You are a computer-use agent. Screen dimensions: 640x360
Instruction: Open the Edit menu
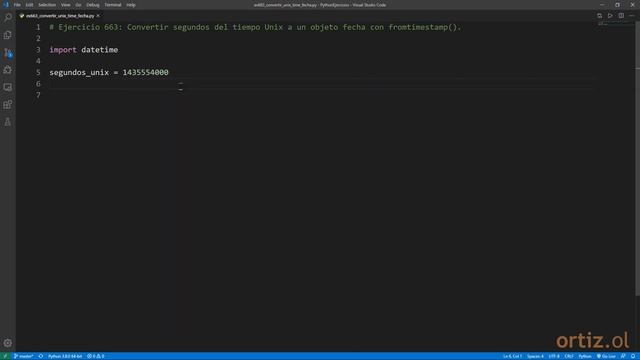pyautogui.click(x=29, y=5)
